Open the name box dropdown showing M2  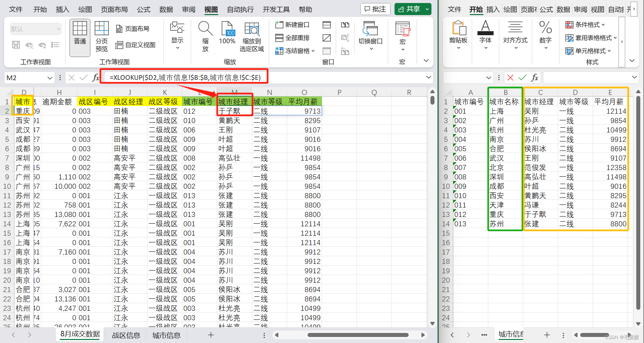[x=50, y=78]
